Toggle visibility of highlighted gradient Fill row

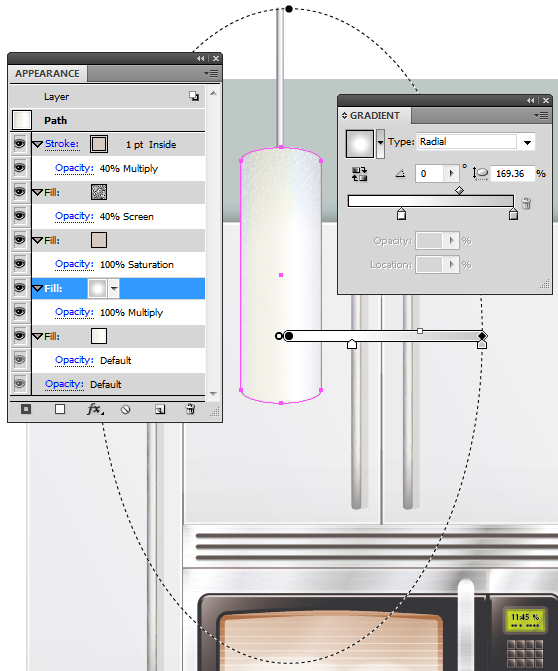click(x=20, y=288)
